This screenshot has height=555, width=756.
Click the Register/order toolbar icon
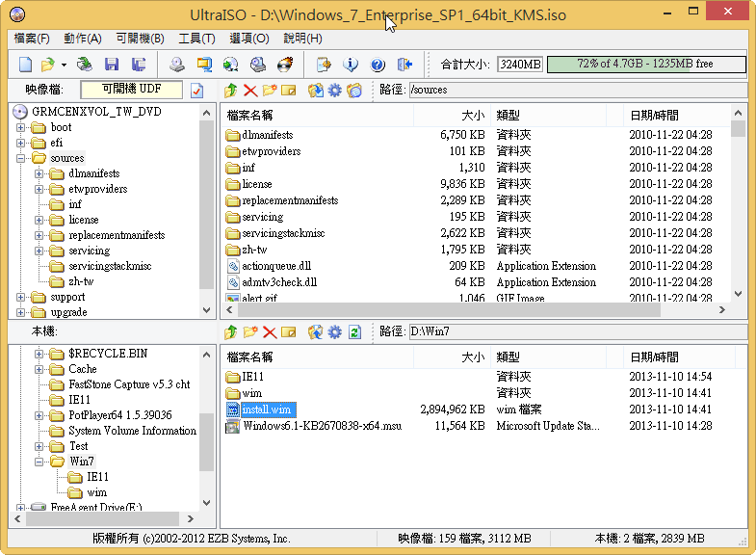coord(324,65)
